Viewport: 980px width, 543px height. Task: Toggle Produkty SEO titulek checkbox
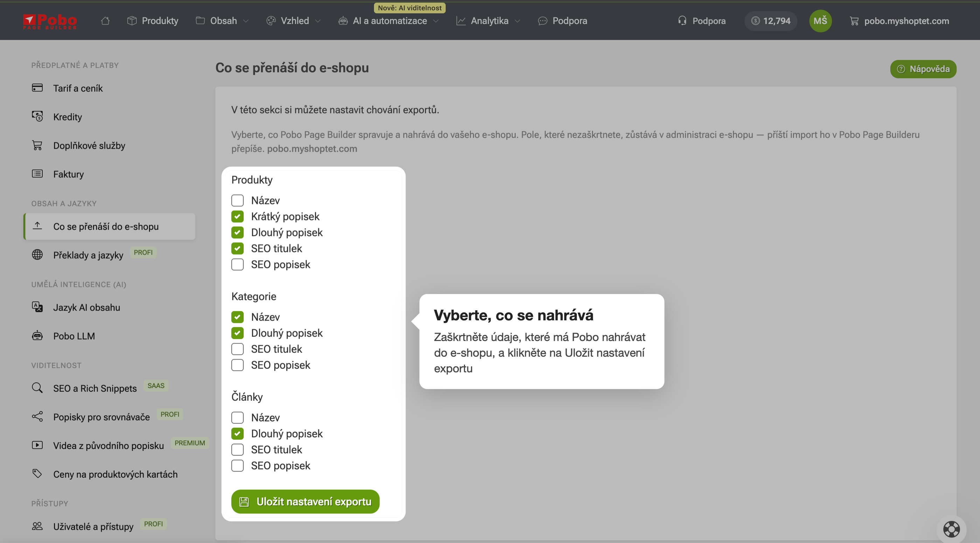pyautogui.click(x=237, y=248)
